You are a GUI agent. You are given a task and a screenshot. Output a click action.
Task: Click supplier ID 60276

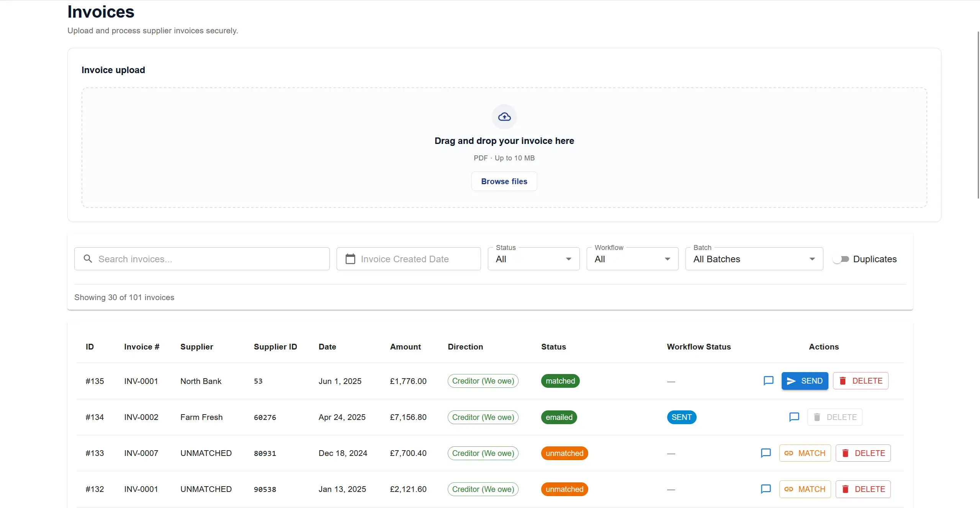265,417
